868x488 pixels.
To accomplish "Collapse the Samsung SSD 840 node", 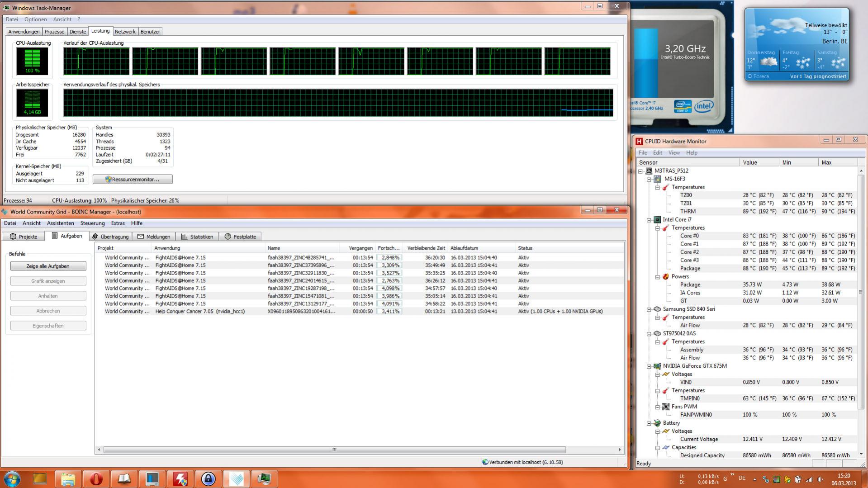I will [x=649, y=309].
